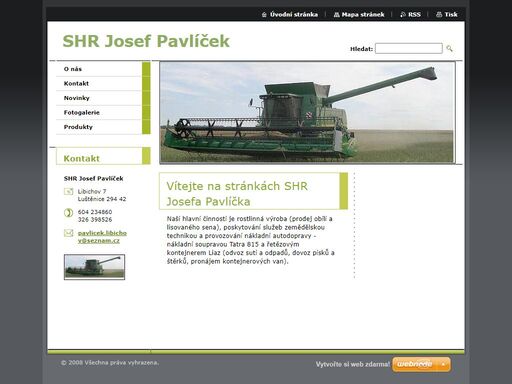Click the search magnifier icon
512x384 pixels.
pos(449,49)
